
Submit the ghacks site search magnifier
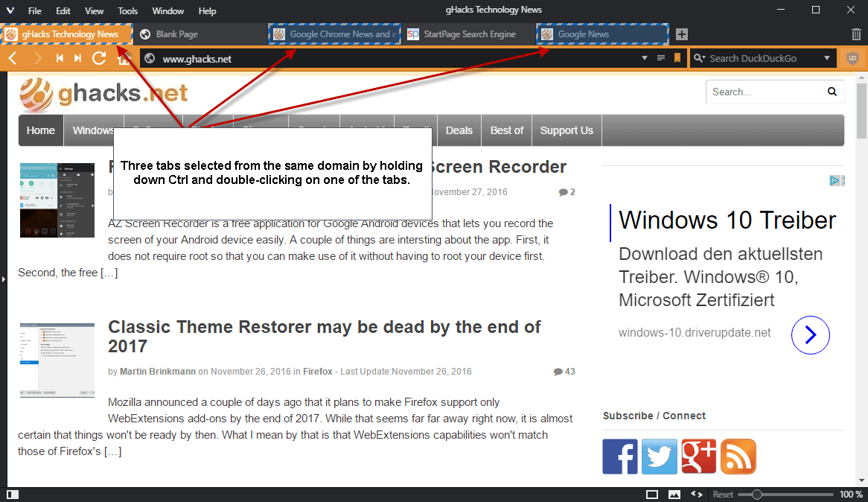[832, 92]
